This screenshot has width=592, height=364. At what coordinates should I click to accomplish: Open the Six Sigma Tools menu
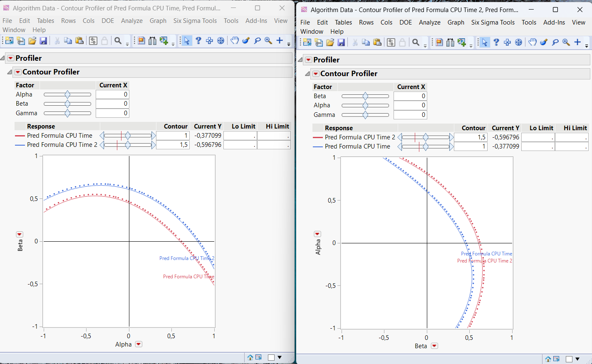pos(195,20)
